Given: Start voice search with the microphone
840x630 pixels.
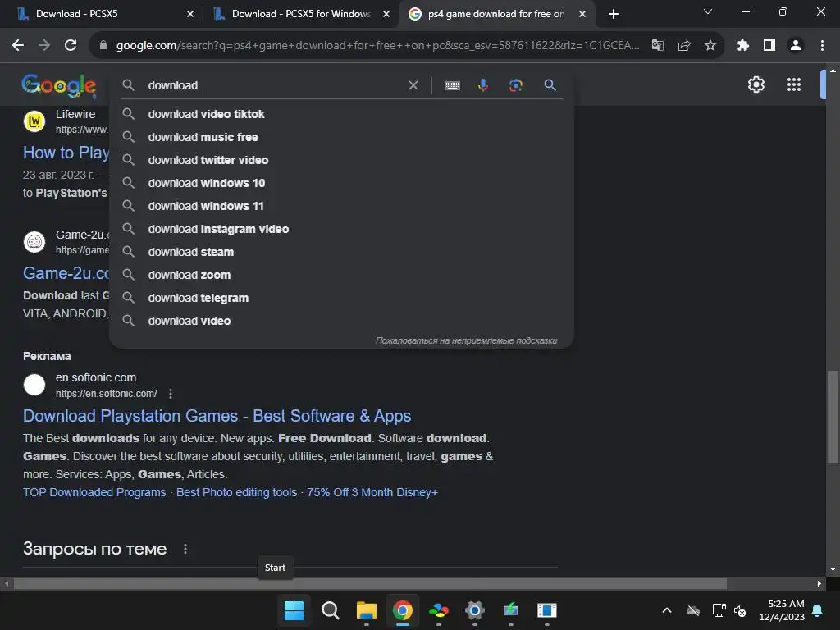Looking at the screenshot, I should pyautogui.click(x=482, y=85).
